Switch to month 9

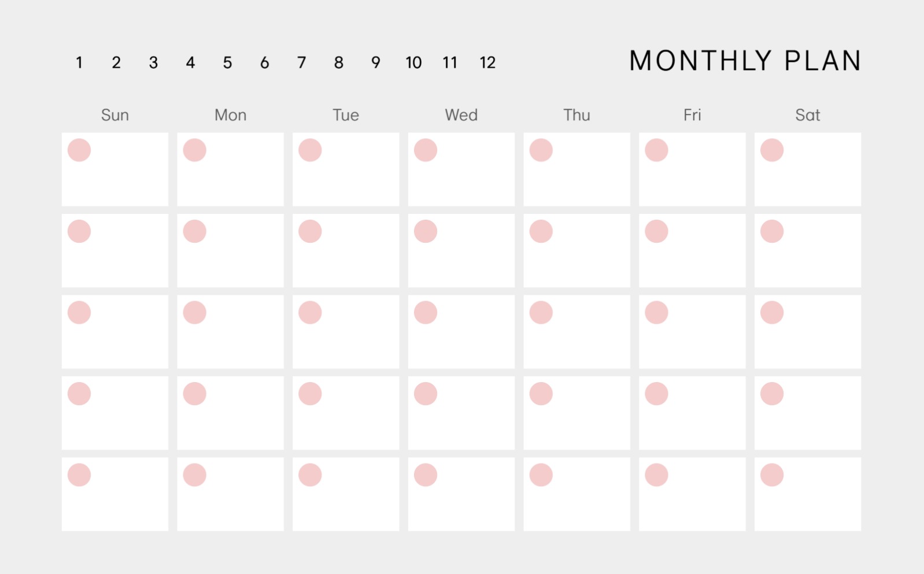(x=376, y=62)
